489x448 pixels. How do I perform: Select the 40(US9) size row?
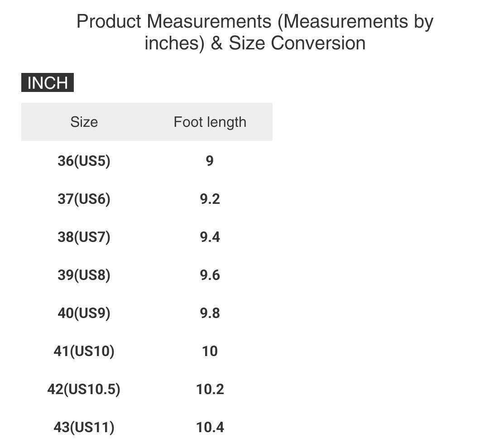coord(84,313)
